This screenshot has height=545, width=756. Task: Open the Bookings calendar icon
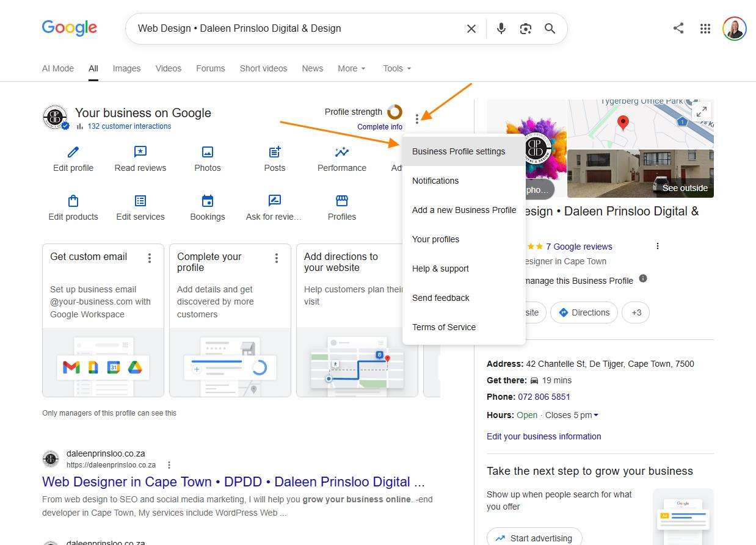[x=208, y=201]
